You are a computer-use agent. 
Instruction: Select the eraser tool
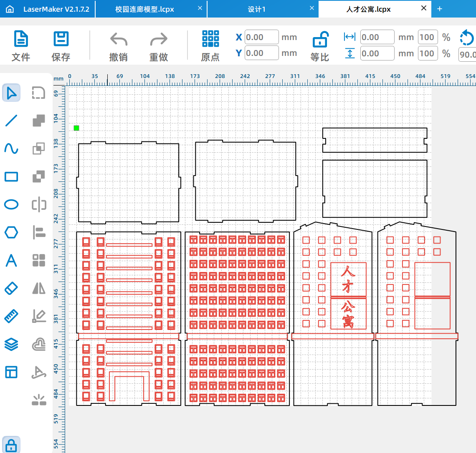click(x=12, y=288)
